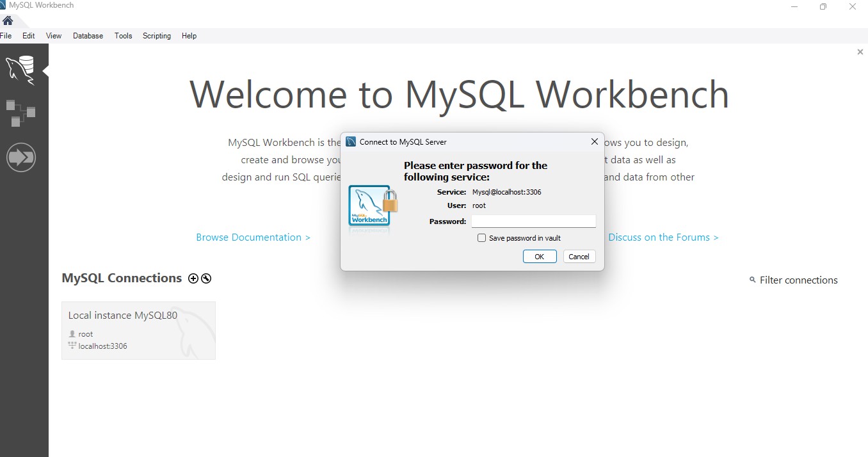Screen dimensions: 868x457
Task: Click the root user value in dialog
Action: [479, 206]
